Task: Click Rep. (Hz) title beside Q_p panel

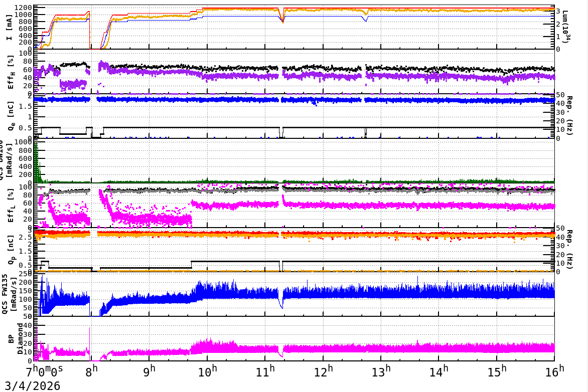Action: (x=569, y=250)
